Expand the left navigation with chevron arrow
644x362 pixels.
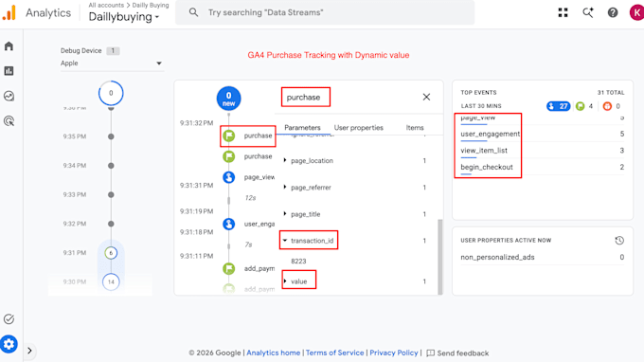[29, 351]
